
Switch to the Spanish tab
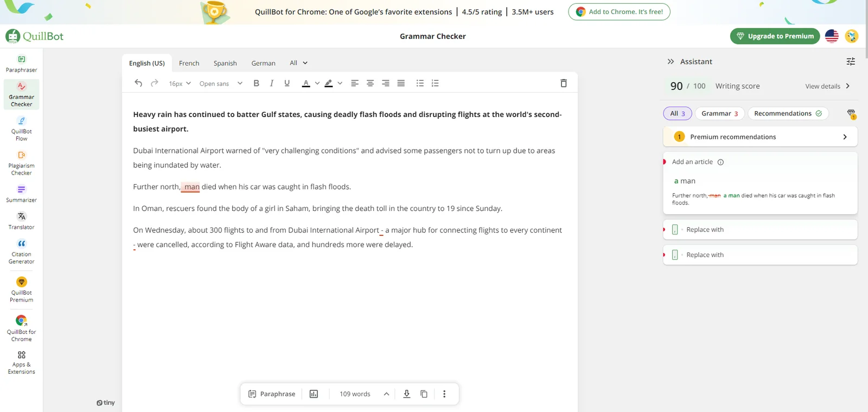225,63
